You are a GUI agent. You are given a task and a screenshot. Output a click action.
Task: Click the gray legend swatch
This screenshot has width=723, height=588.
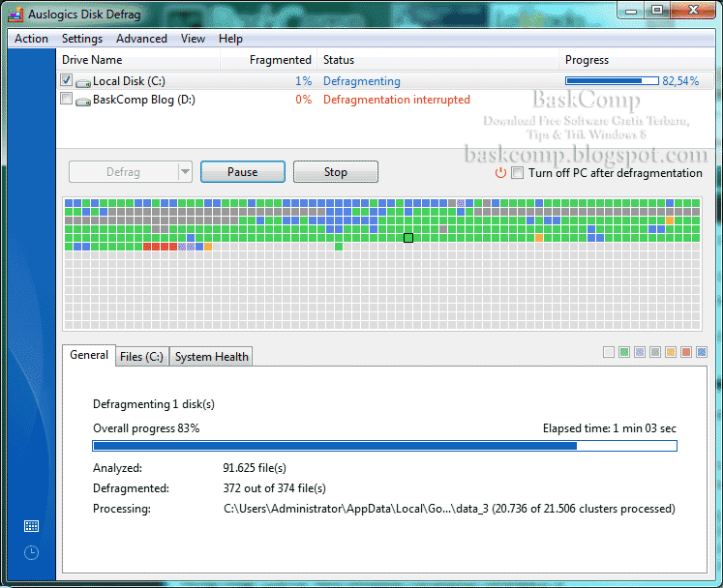pyautogui.click(x=655, y=353)
